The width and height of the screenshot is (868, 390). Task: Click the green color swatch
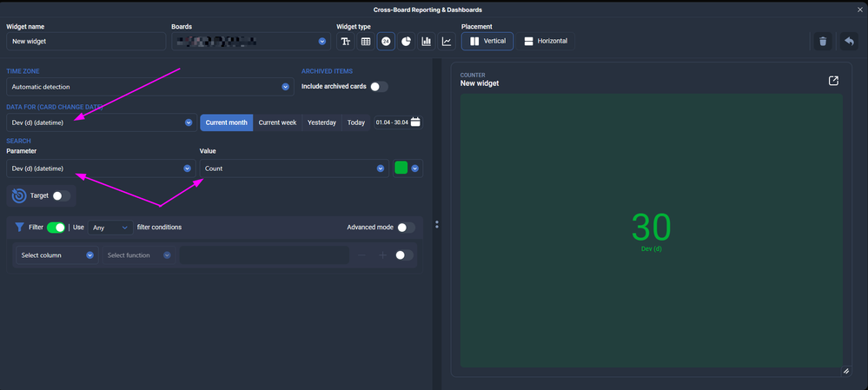coord(401,168)
